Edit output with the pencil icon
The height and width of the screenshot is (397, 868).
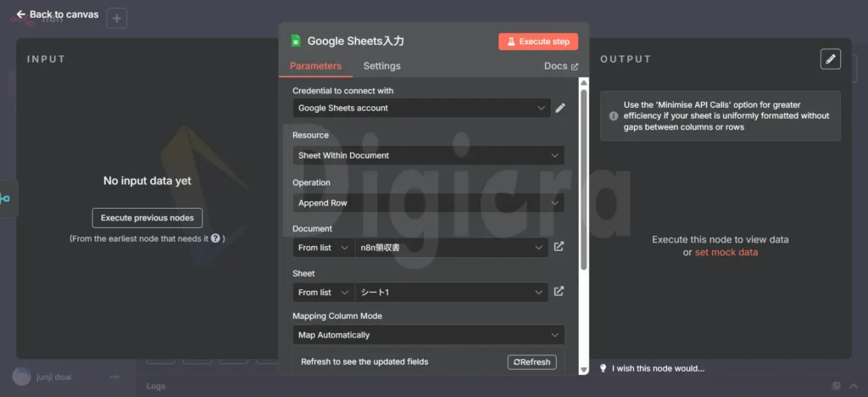pos(831,59)
